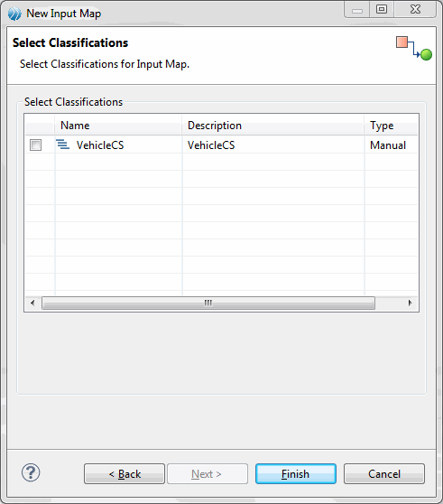
Task: Cancel the New Input Map wizard
Action: click(x=384, y=474)
